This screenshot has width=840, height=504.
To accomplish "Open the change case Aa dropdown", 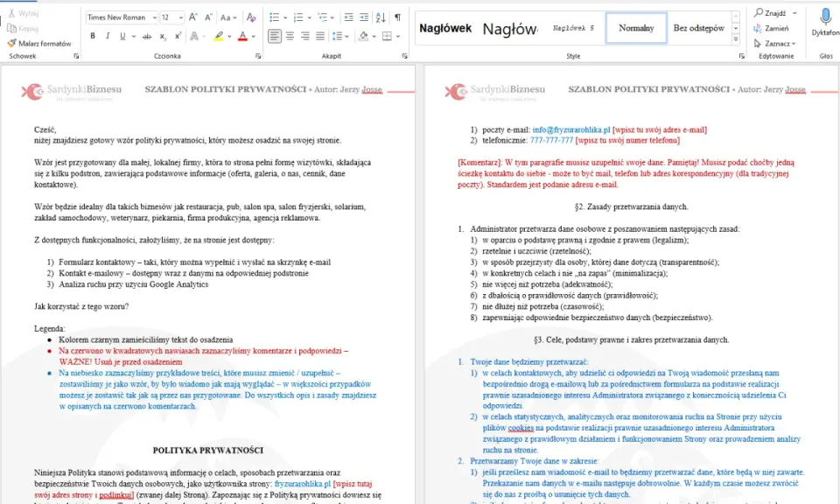I will point(228,17).
